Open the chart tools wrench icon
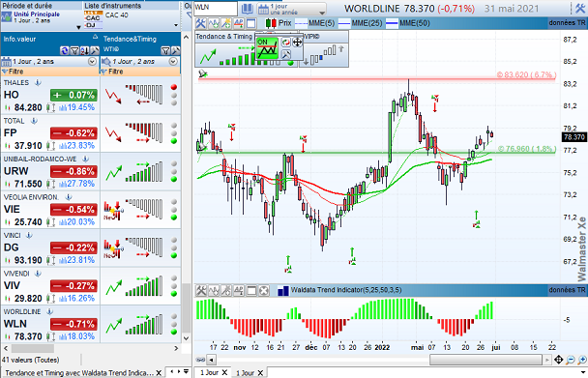Screen dimensions: 588x378 200,23
